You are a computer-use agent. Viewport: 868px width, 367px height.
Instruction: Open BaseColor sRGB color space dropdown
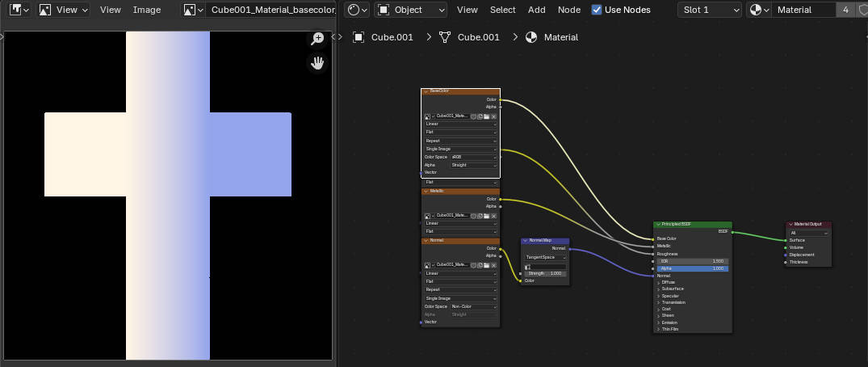pyautogui.click(x=474, y=157)
